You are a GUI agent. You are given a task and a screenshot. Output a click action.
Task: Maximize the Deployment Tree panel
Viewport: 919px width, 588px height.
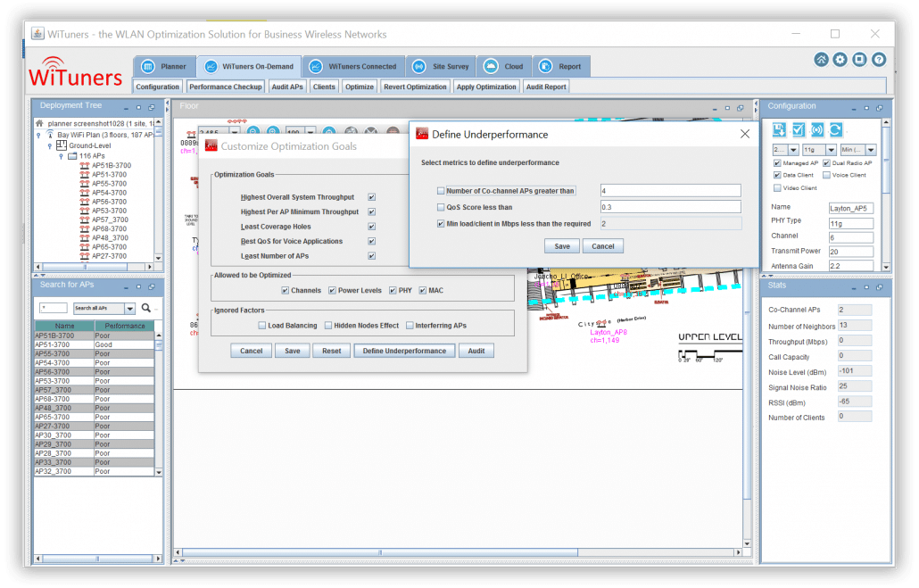pyautogui.click(x=139, y=108)
